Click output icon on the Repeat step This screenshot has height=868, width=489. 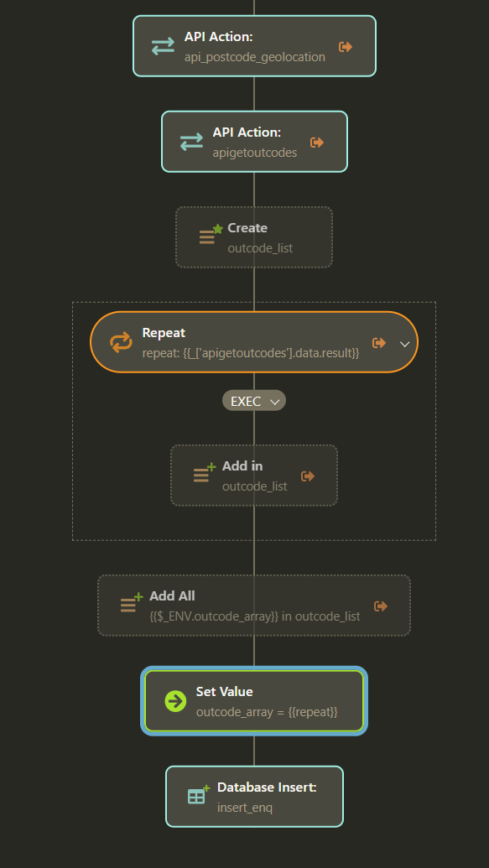[379, 343]
